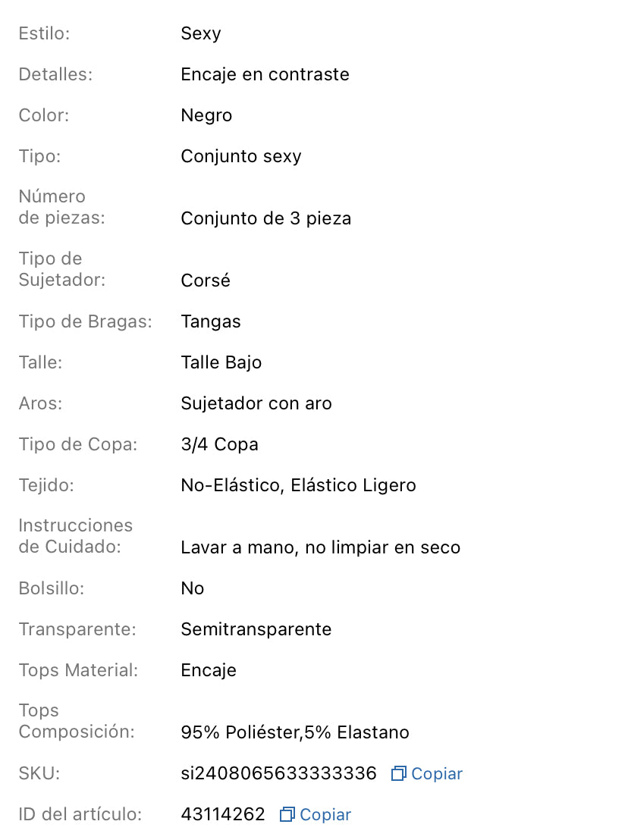Viewport: 628px width, 840px height.
Task: Click the article ID number 43114262
Action: [223, 815]
